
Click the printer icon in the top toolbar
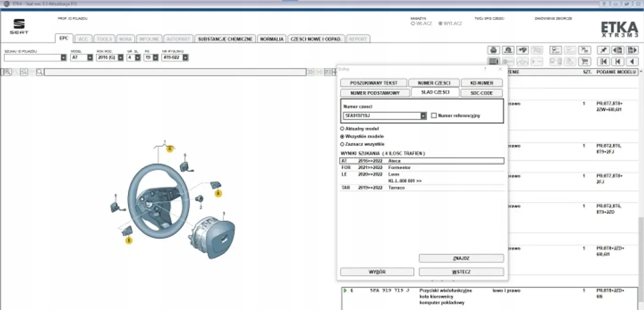tap(494, 50)
